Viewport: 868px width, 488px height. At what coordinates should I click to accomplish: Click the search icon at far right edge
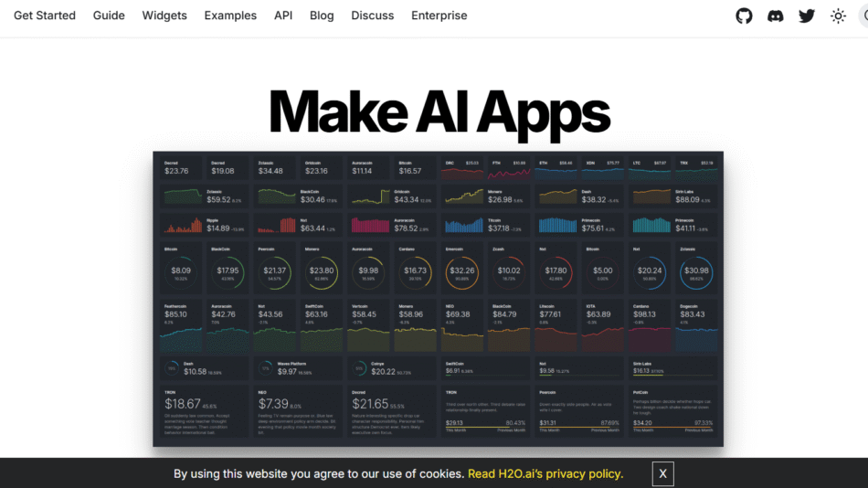click(x=863, y=16)
